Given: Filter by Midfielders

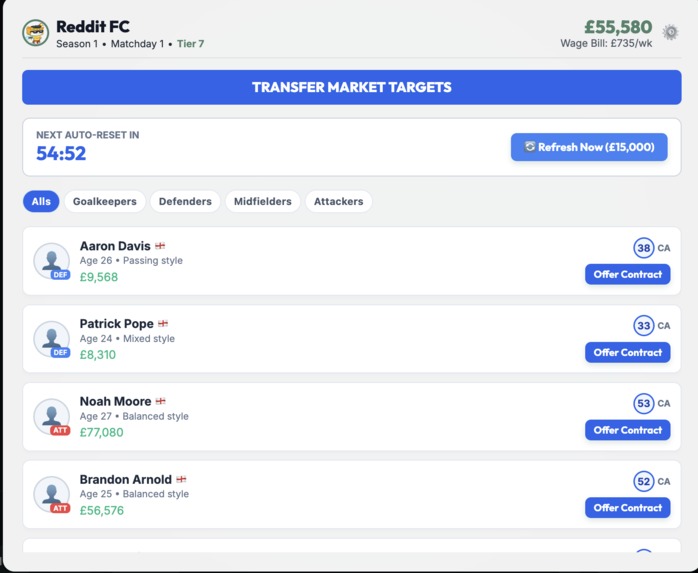Looking at the screenshot, I should click(x=263, y=201).
